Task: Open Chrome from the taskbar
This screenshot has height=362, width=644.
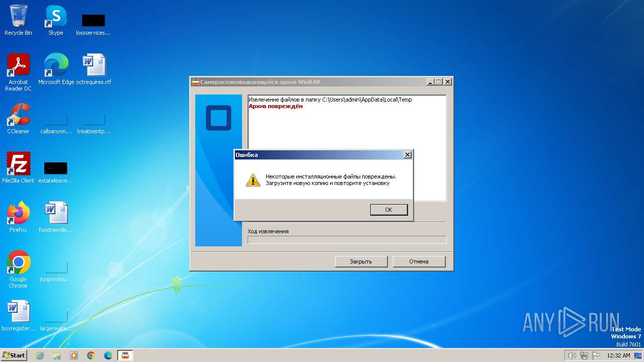Action: tap(91, 355)
